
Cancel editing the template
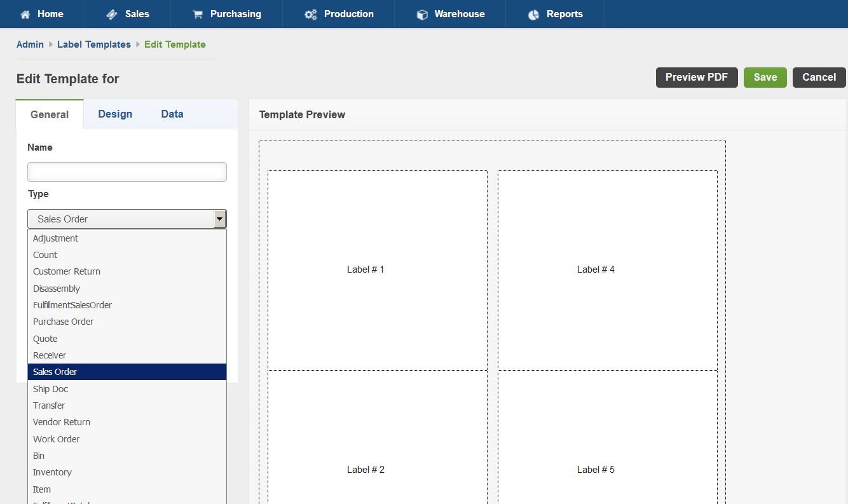(x=819, y=78)
